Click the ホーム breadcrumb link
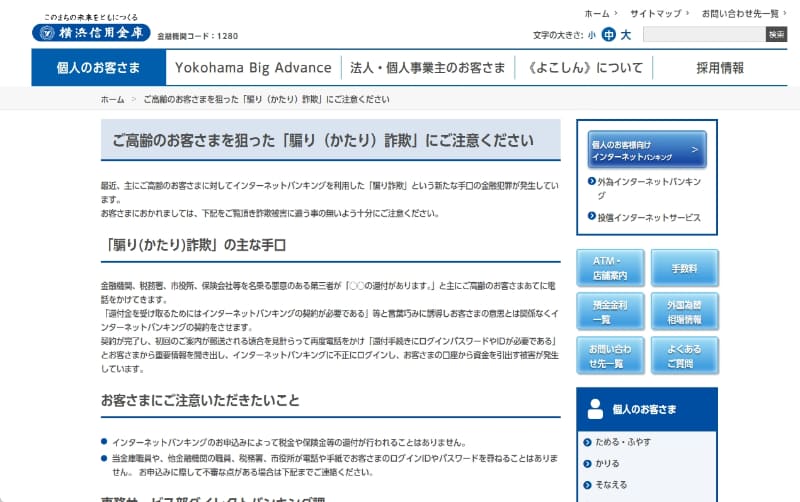Viewport: 800px width, 502px height. [x=112, y=100]
